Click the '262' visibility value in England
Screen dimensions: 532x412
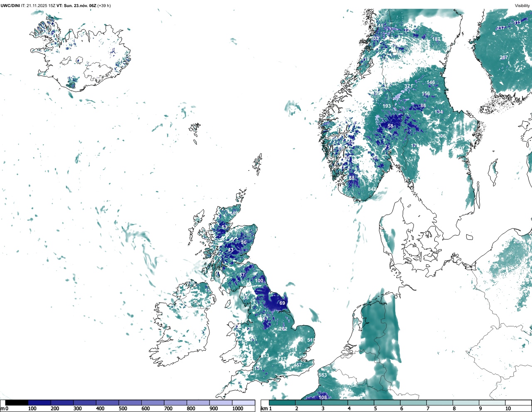pyautogui.click(x=283, y=329)
